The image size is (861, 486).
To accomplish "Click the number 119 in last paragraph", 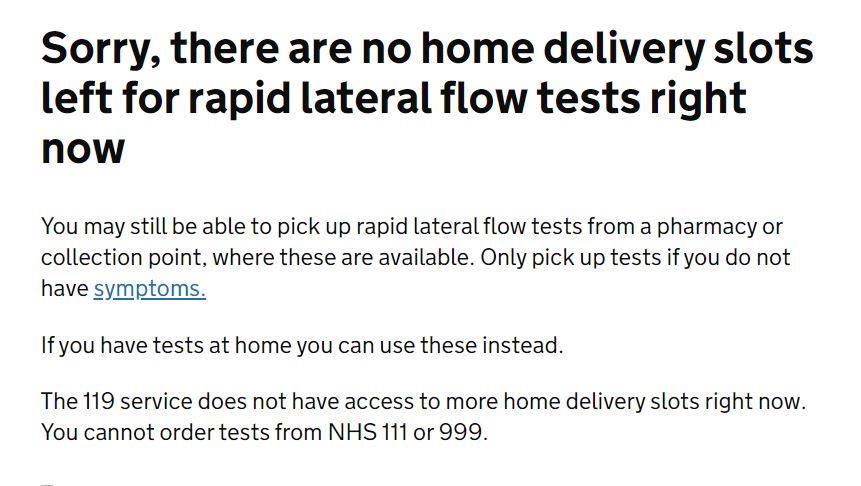I will coord(99,401).
